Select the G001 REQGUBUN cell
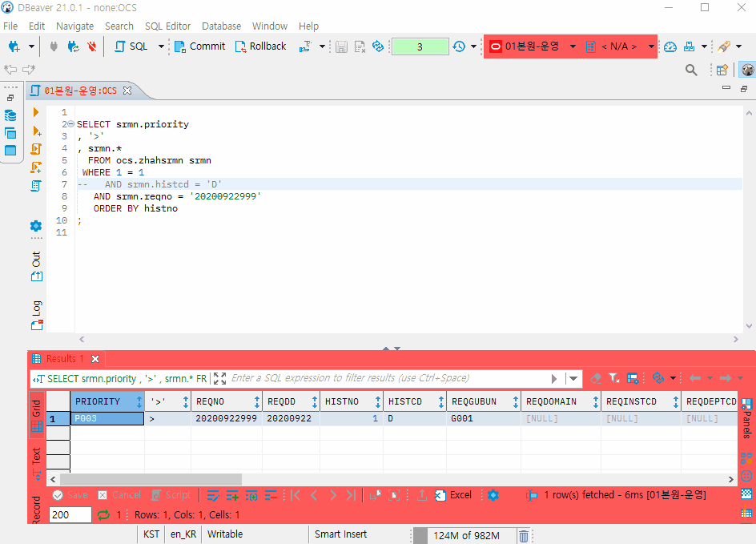The image size is (756, 544). click(483, 418)
